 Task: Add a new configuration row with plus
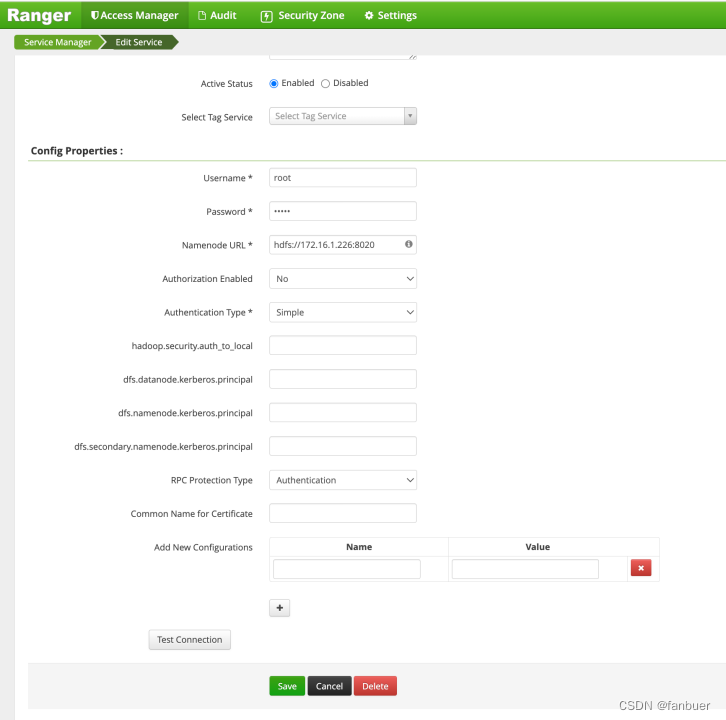pos(280,608)
